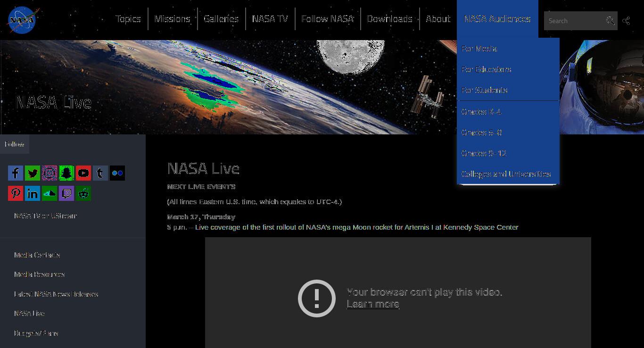Open the Topics menu
The height and width of the screenshot is (348, 644).
point(128,19)
